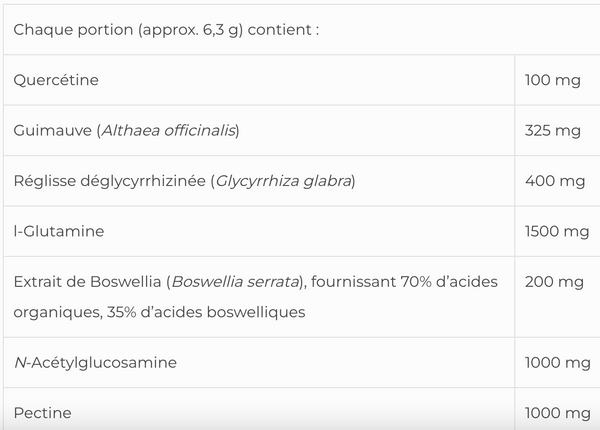Click the 100 mg Quercétine dosage
600x430 pixels.
pos(552,80)
